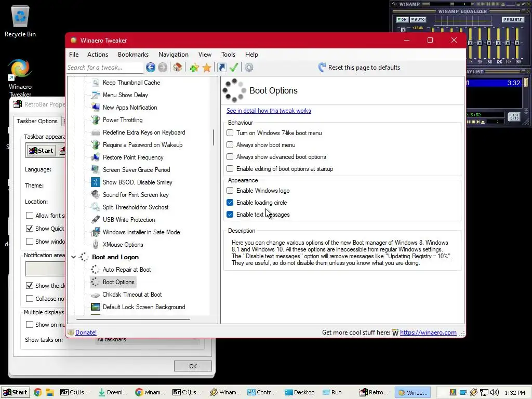This screenshot has height=399, width=532.
Task: Check Always show advanced boot options
Action: click(x=230, y=157)
